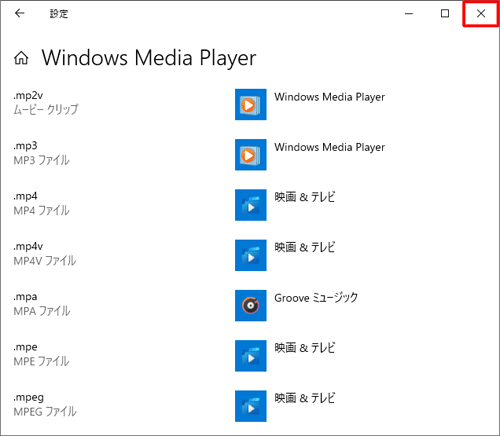Click the back arrow in the settings title bar
500x436 pixels.
point(20,13)
